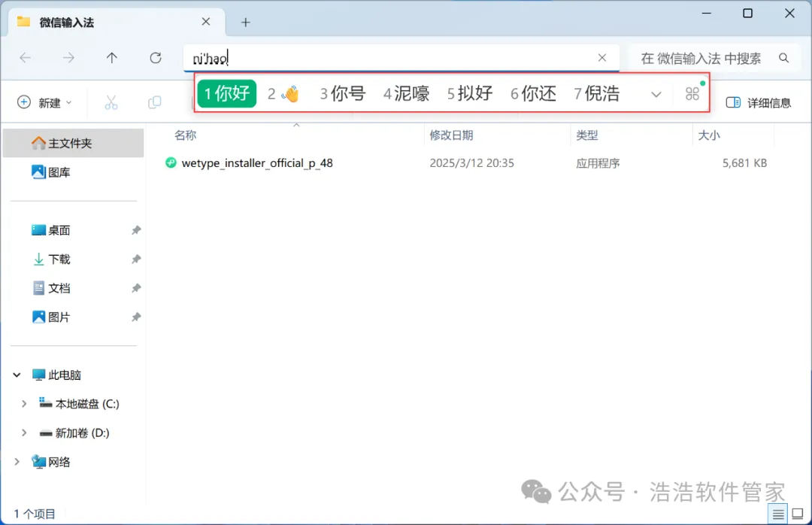Open the IME toolbox grid icon
The height and width of the screenshot is (525, 812).
click(692, 94)
